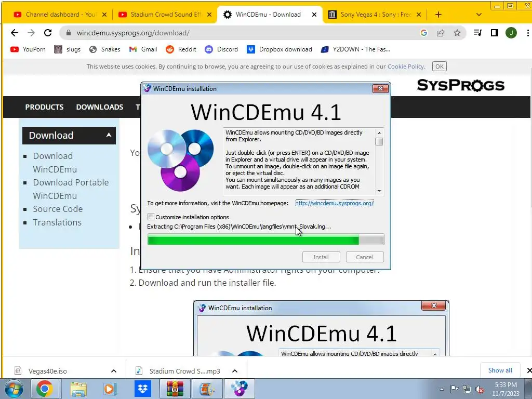This screenshot has height=399, width=532.
Task: Expand options for Stadium Crowd mp3 download
Action: [x=235, y=371]
